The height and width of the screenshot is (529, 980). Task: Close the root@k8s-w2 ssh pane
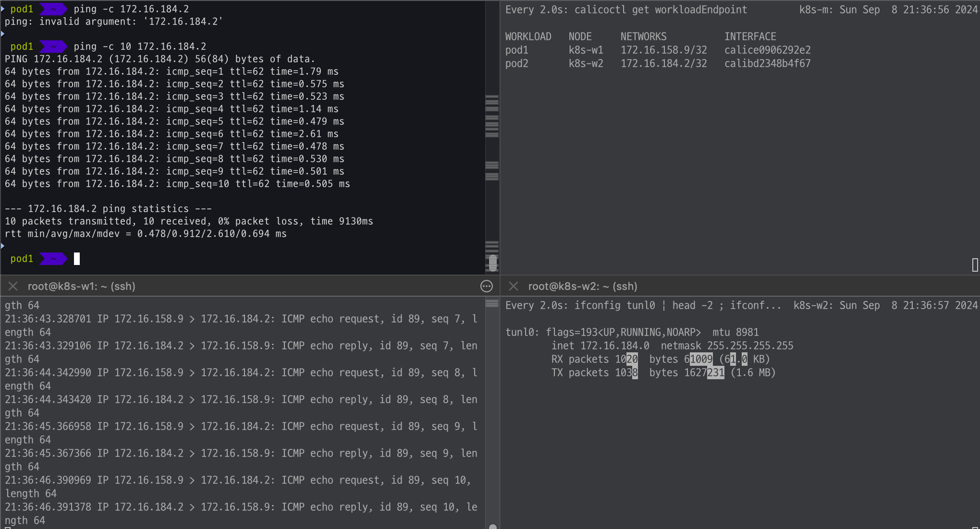(x=513, y=286)
